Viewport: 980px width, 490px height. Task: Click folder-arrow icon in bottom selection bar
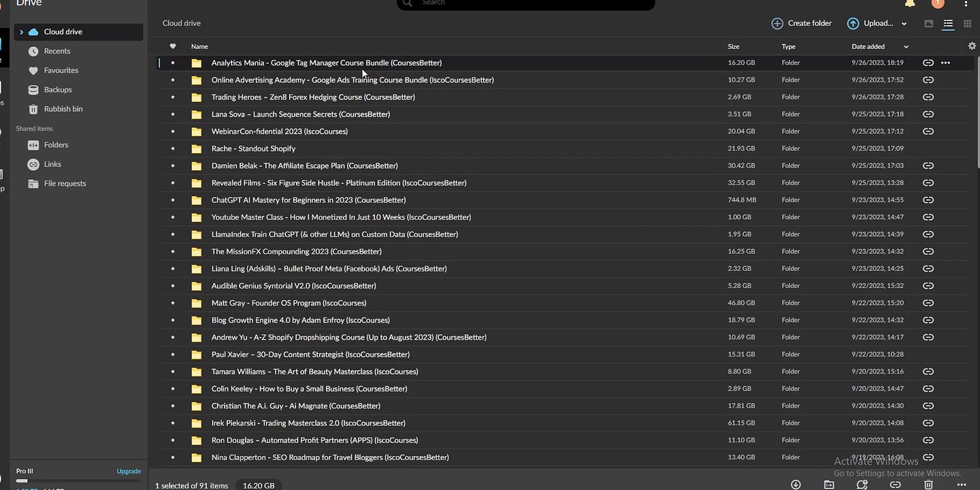tap(829, 485)
